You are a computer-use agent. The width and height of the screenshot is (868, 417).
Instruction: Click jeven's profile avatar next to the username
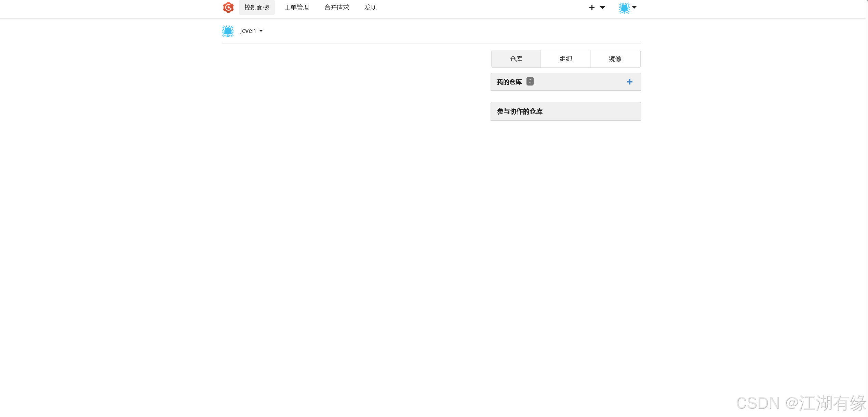[227, 31]
